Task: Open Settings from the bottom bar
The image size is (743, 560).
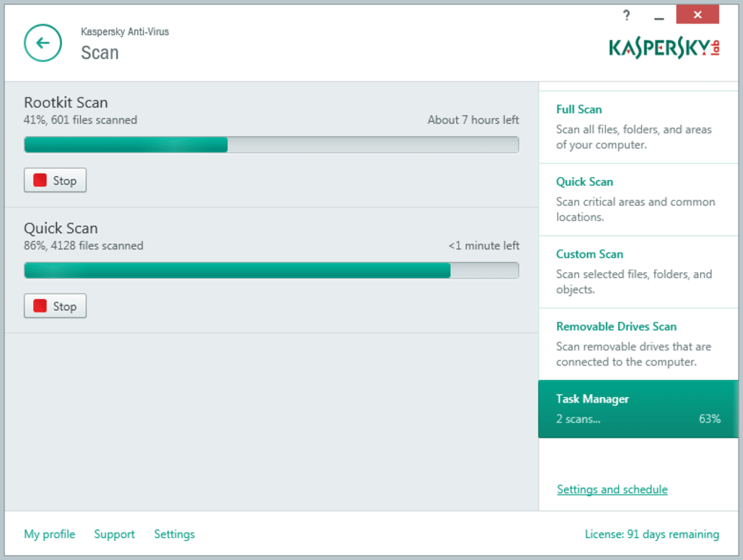Action: tap(174, 535)
